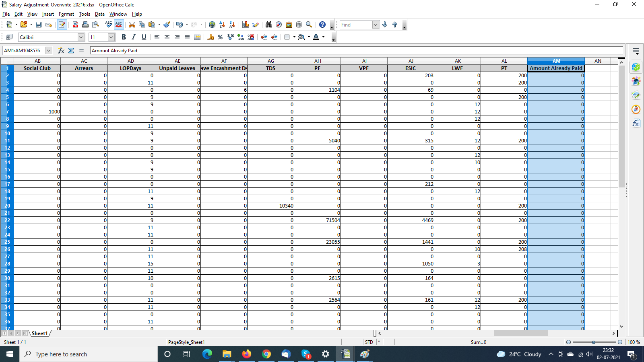Expand the Name Box dropdown
Screen dimensions: 644x362
coord(49,50)
